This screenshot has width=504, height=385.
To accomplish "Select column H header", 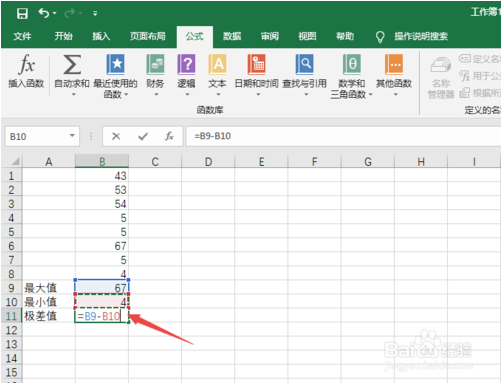I will tap(421, 162).
